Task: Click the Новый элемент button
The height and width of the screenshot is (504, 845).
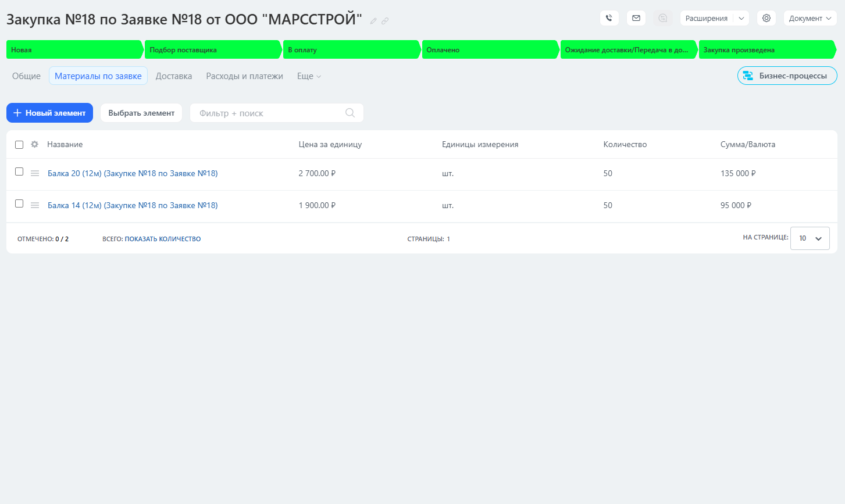Action: 49,113
